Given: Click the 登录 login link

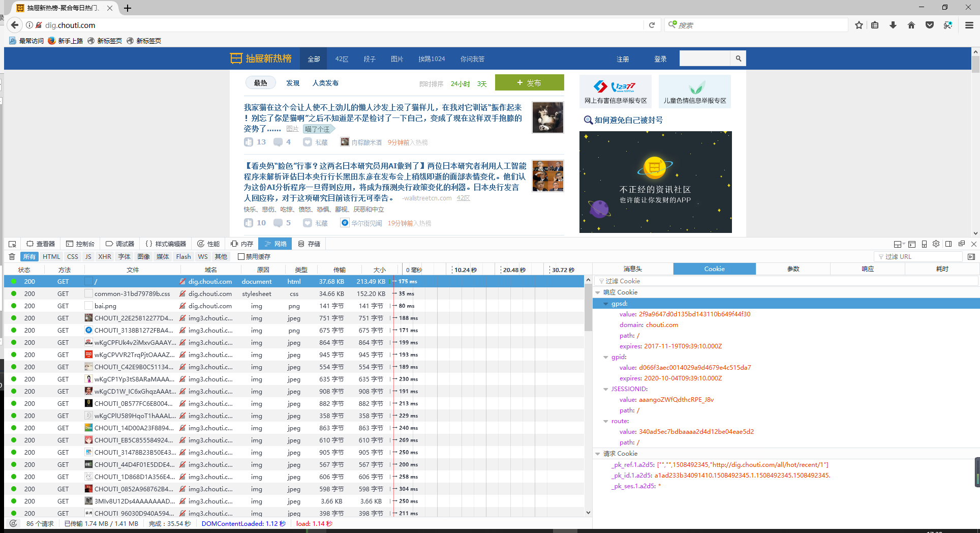Looking at the screenshot, I should [660, 59].
